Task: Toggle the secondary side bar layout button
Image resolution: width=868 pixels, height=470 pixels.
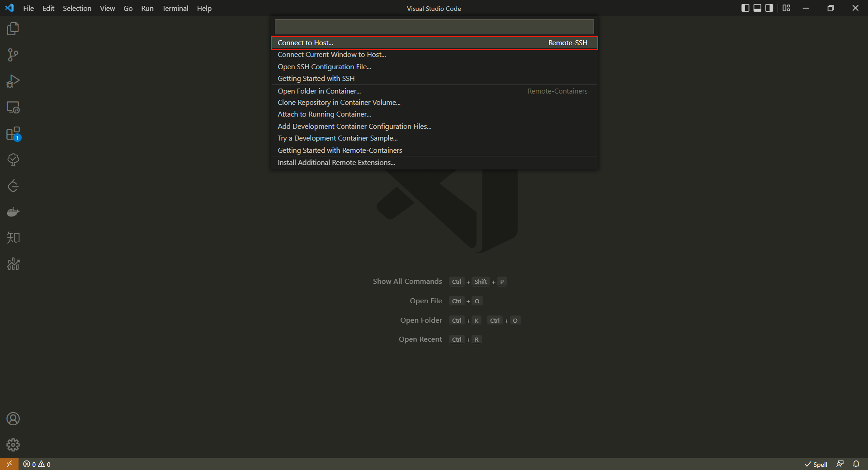Action: tap(769, 8)
